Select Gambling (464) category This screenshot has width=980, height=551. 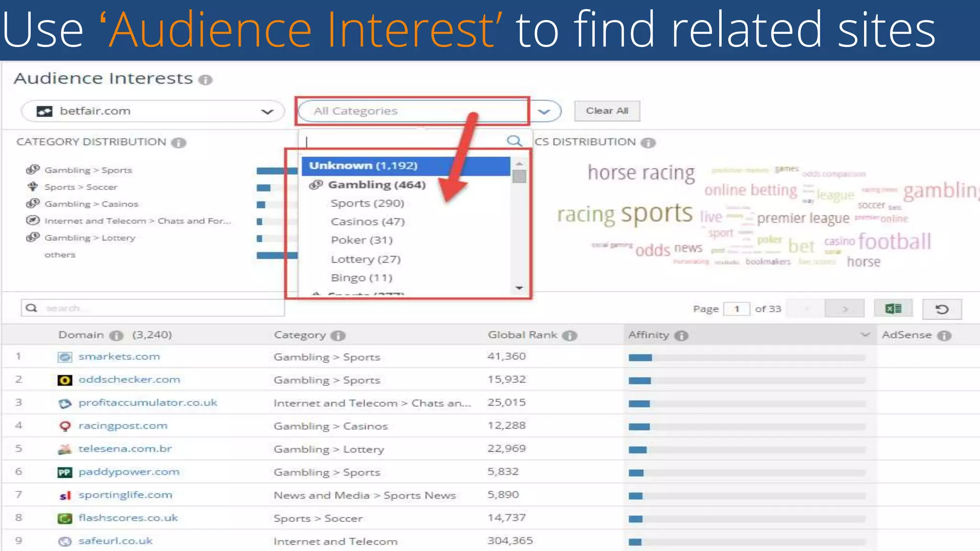pos(377,185)
